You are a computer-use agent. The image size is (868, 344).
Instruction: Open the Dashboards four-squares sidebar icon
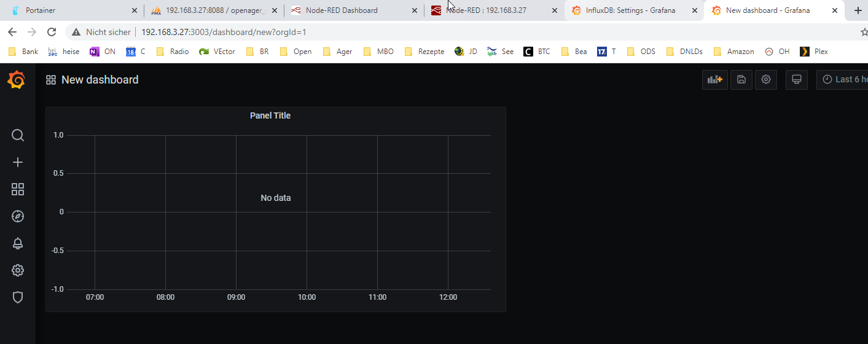(18, 189)
